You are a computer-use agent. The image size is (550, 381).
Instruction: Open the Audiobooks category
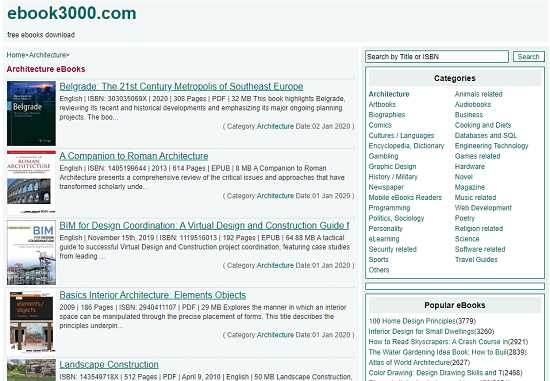pyautogui.click(x=472, y=105)
